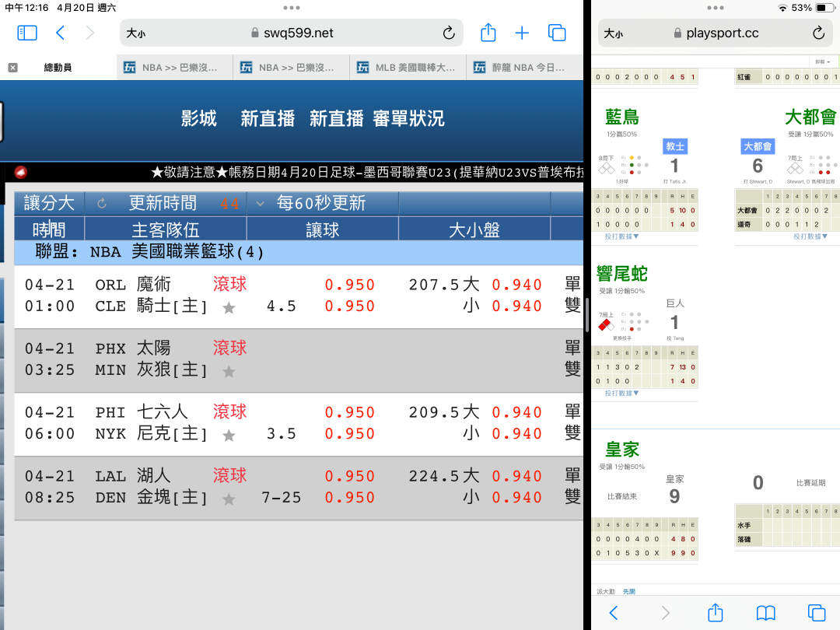Open bookmarks in the playsport.cc window
Viewport: 840px width, 630px height.
766,613
